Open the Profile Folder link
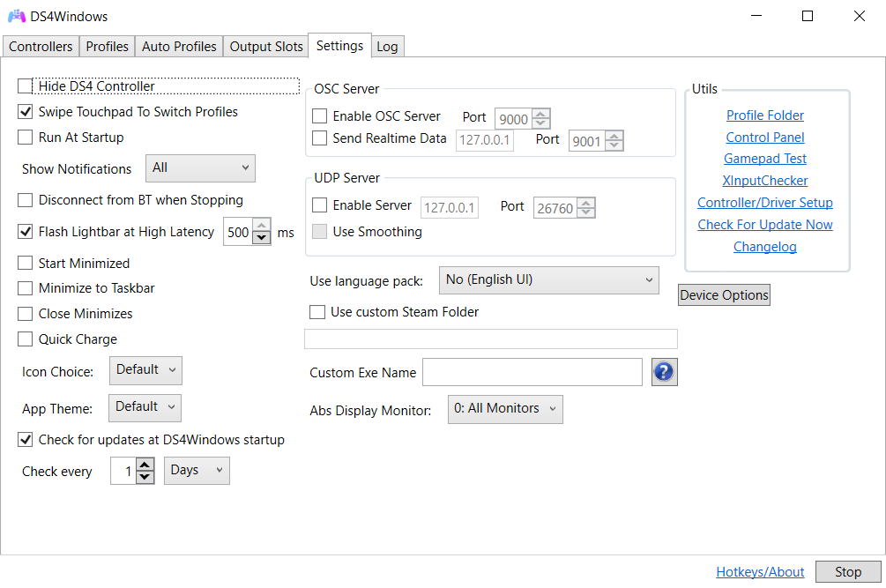 pos(764,115)
